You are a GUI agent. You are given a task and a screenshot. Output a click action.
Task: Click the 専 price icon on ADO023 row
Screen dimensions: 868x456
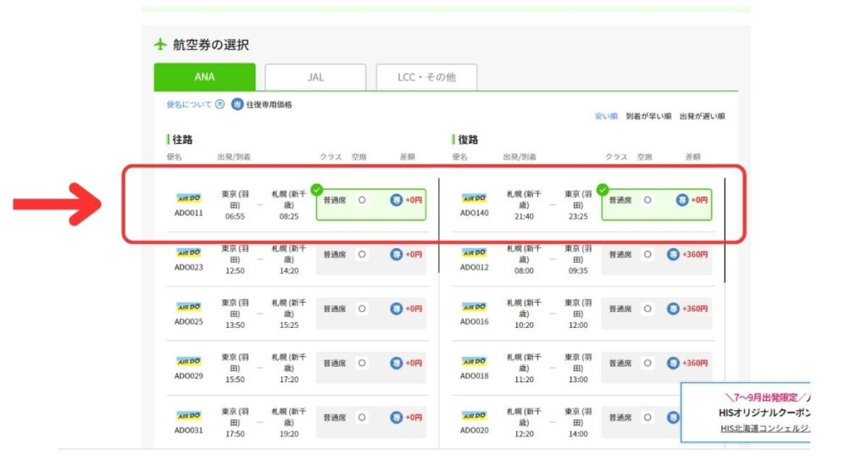(x=396, y=254)
